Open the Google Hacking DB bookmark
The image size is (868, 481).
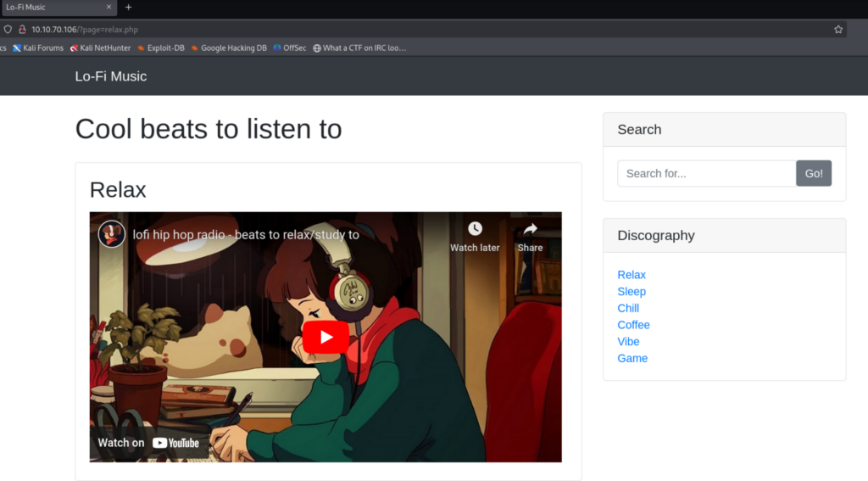pos(228,48)
